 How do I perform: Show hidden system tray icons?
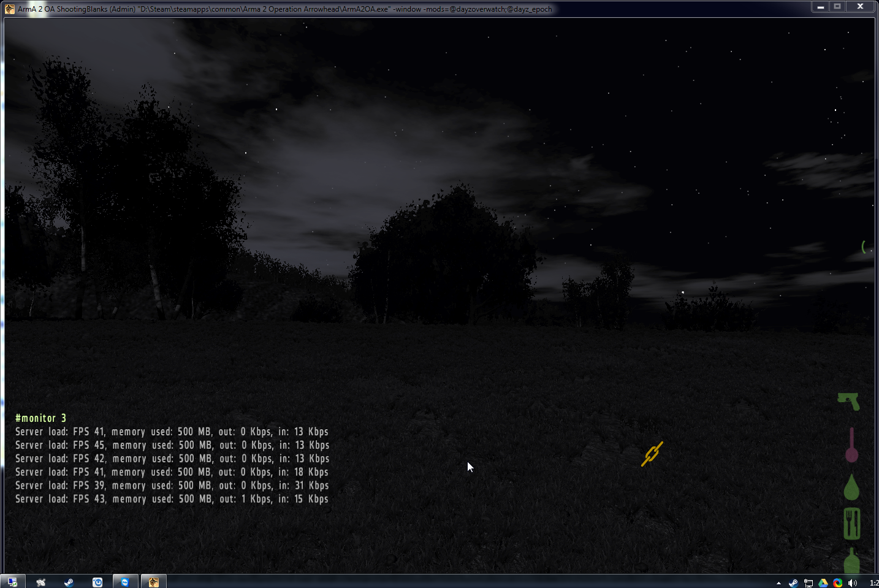pyautogui.click(x=778, y=583)
